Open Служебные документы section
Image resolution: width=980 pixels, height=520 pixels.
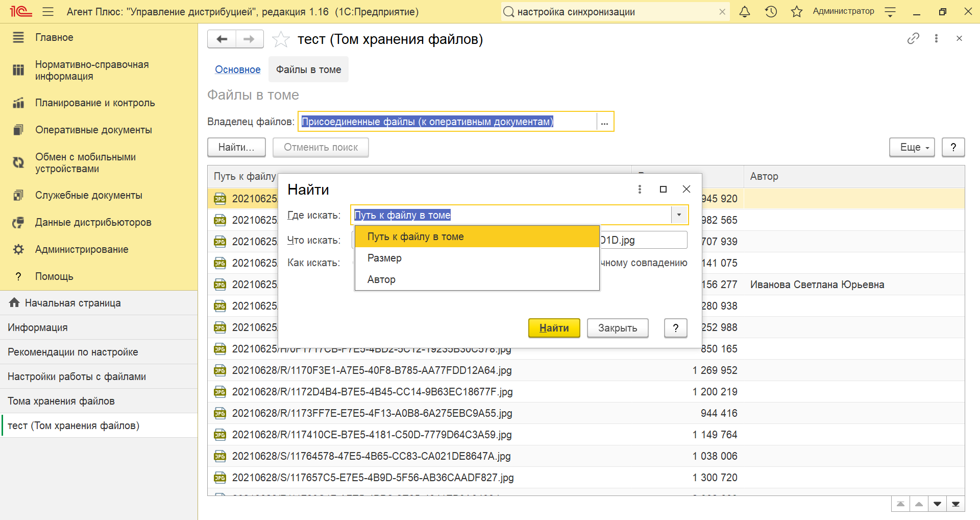[99, 195]
